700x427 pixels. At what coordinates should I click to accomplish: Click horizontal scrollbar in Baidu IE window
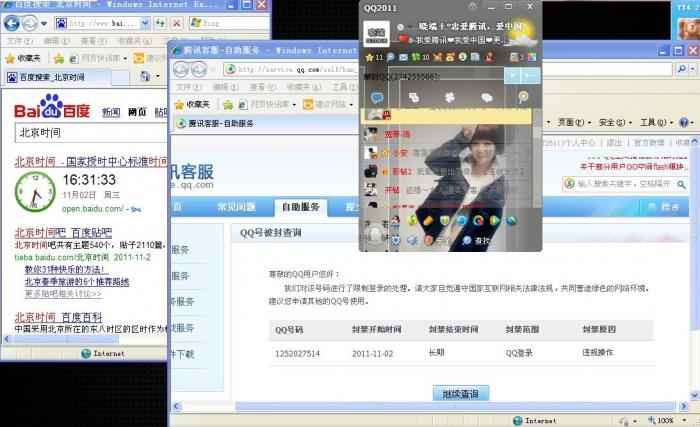click(66, 339)
